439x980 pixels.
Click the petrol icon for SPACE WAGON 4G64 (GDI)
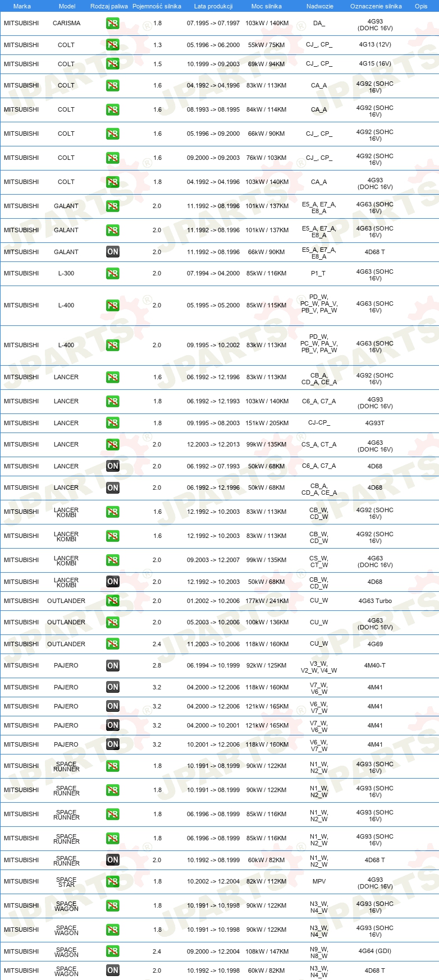pos(113,951)
